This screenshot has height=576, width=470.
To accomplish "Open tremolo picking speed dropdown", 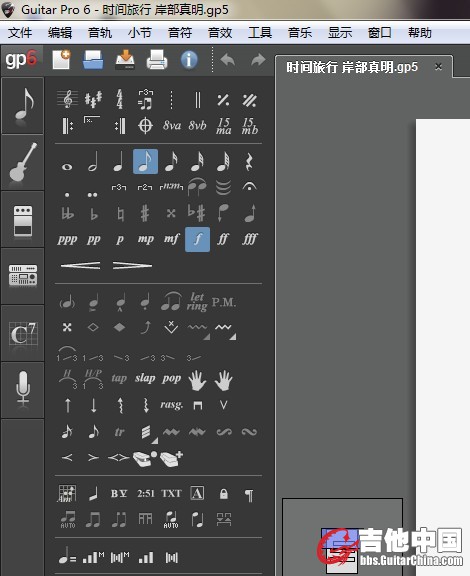I will click(x=155, y=440).
